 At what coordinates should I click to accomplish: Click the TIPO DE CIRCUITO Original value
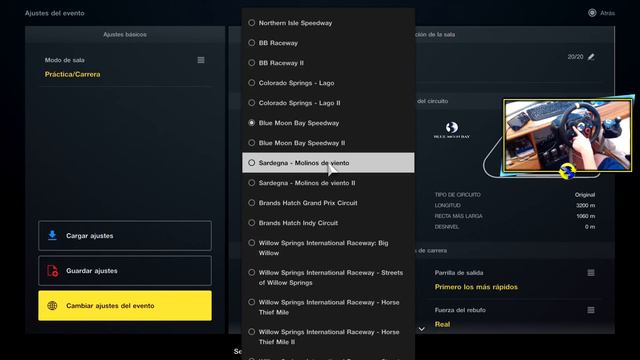point(585,195)
